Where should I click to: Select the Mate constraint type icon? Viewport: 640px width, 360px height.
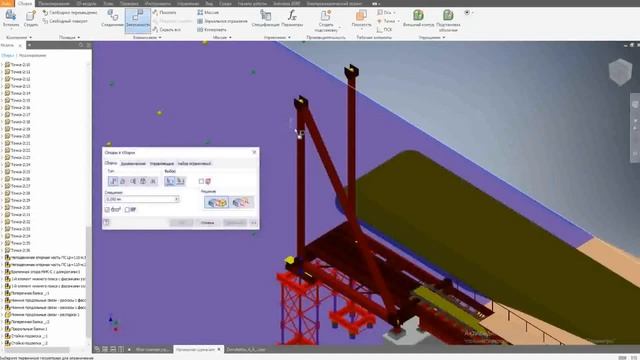[x=113, y=181]
